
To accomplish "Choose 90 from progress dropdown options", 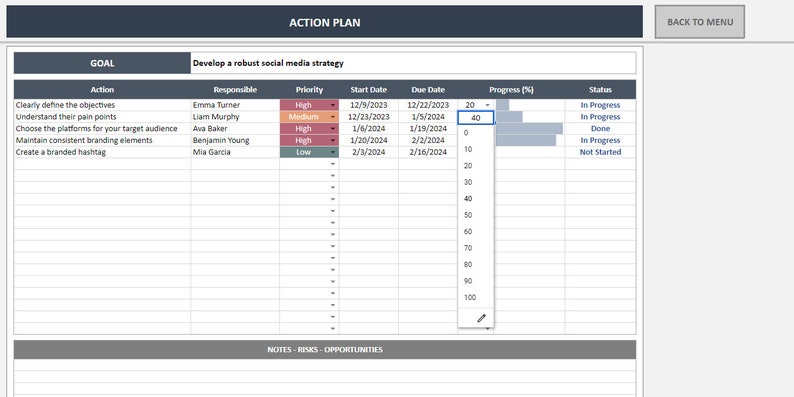I will (x=468, y=281).
